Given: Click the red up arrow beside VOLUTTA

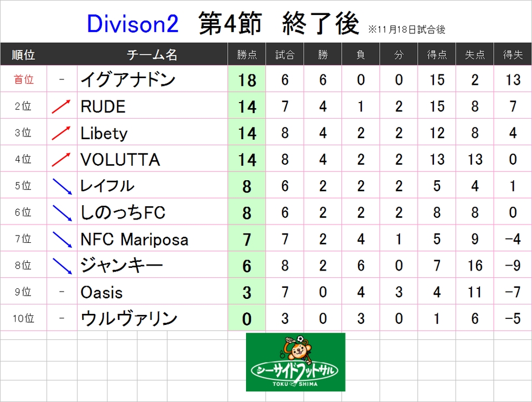Looking at the screenshot, I should pos(61,159).
